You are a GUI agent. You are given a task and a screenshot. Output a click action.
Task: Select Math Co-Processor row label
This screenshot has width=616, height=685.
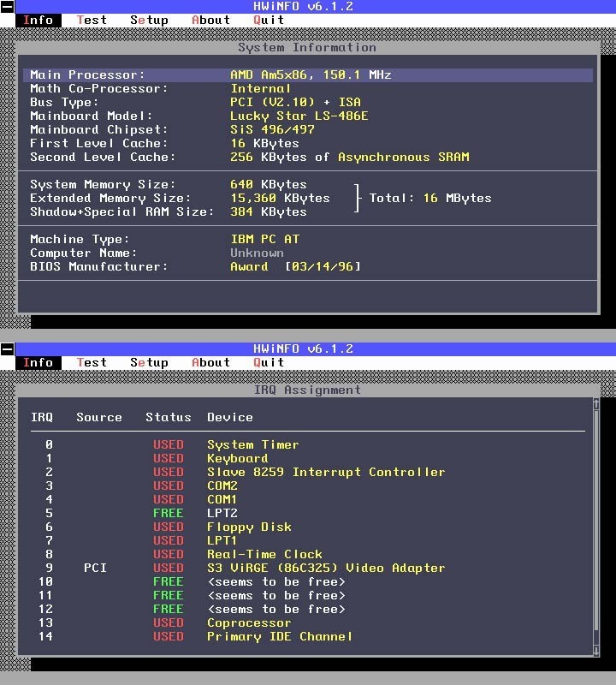click(99, 89)
